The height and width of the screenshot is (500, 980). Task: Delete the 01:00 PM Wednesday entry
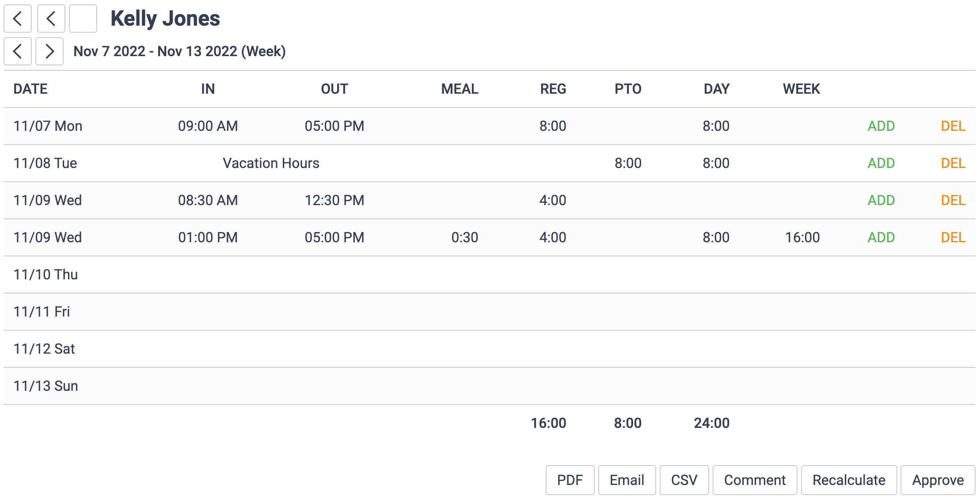(953, 237)
